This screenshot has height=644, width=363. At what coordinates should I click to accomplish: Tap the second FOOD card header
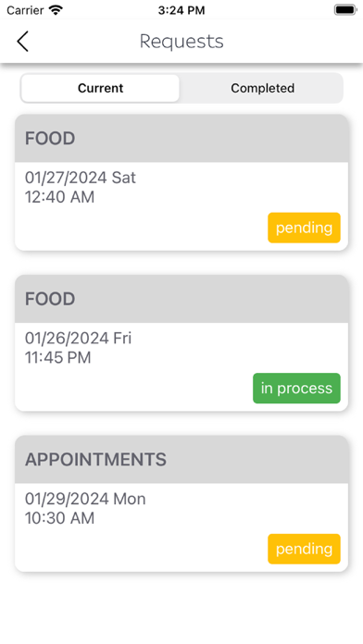click(x=181, y=299)
